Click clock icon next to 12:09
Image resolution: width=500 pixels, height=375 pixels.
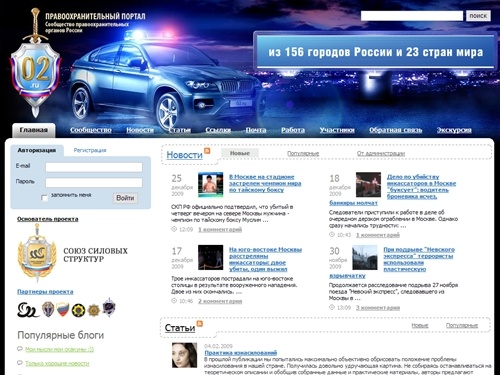pos(174,229)
